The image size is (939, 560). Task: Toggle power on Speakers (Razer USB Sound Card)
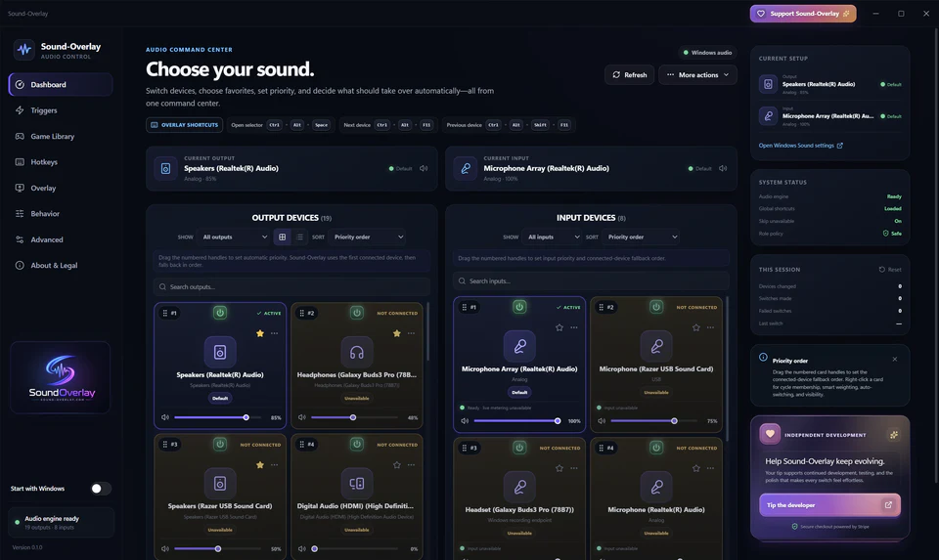[x=220, y=444]
